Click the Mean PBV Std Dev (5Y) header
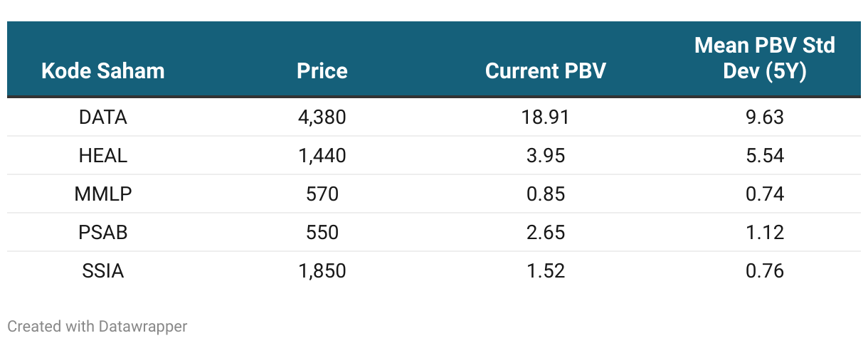 click(764, 58)
